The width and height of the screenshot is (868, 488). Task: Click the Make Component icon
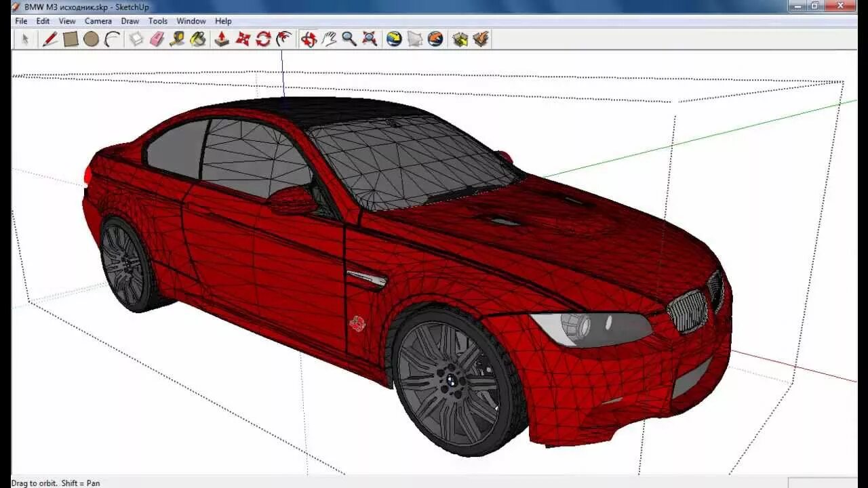click(x=136, y=39)
